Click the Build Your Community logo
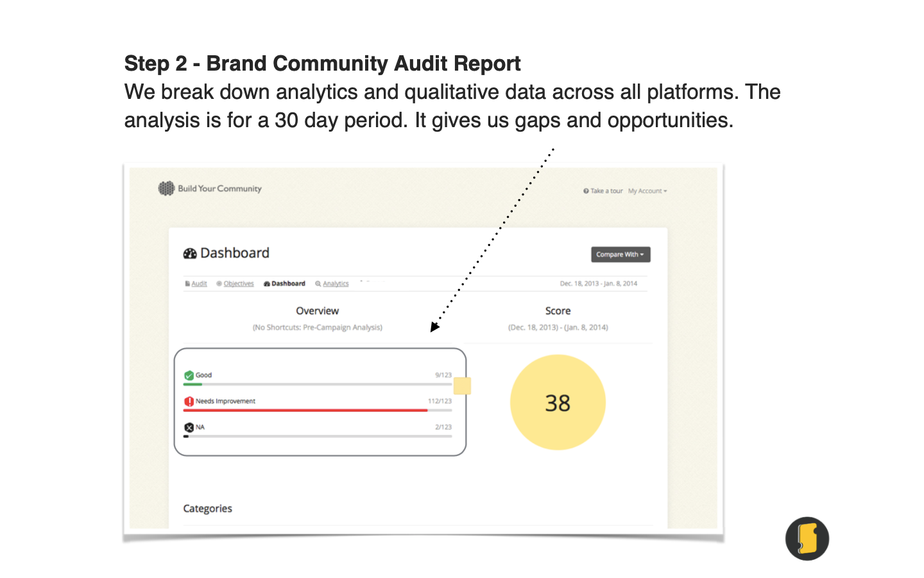The height and width of the screenshot is (578, 924). pyautogui.click(x=210, y=188)
